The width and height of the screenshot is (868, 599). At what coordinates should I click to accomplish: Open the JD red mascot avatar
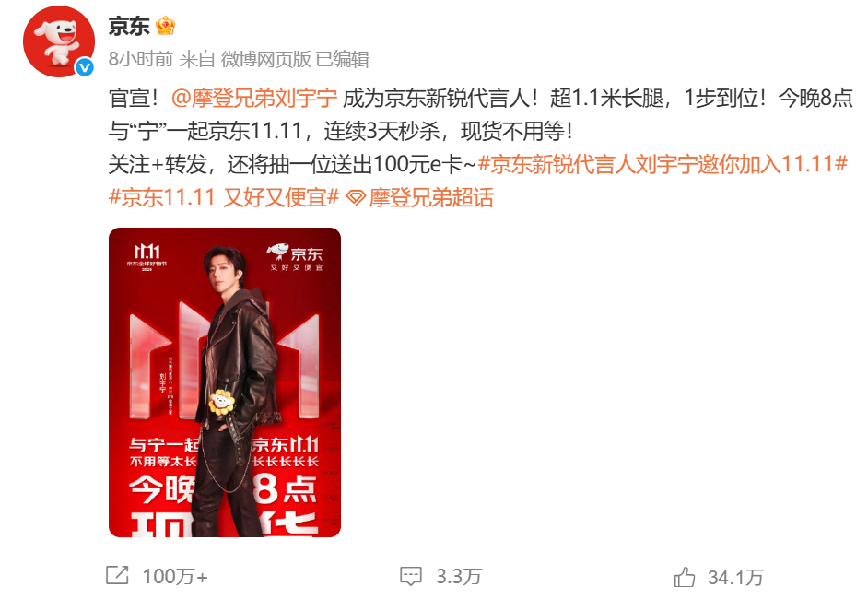point(59,42)
